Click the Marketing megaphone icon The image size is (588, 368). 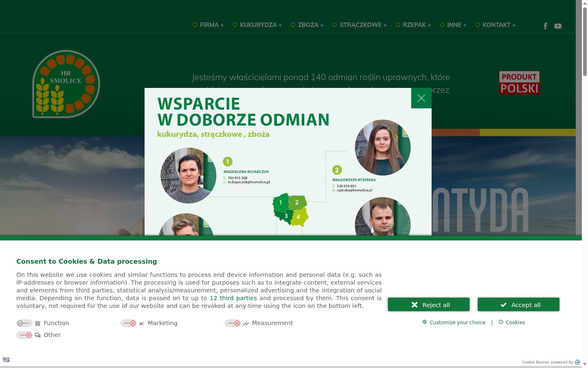(142, 323)
